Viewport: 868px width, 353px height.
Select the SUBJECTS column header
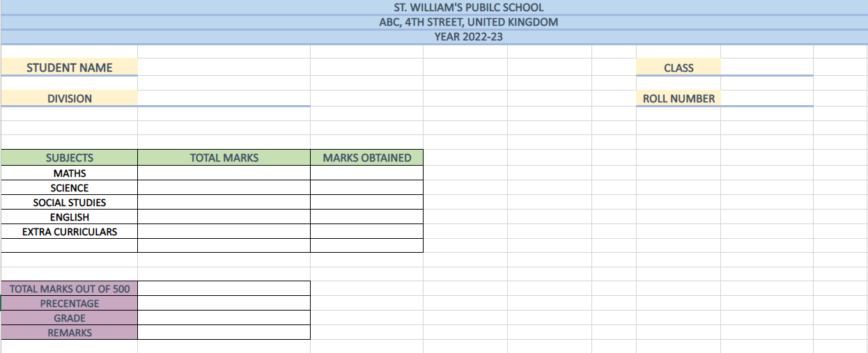[x=70, y=158]
